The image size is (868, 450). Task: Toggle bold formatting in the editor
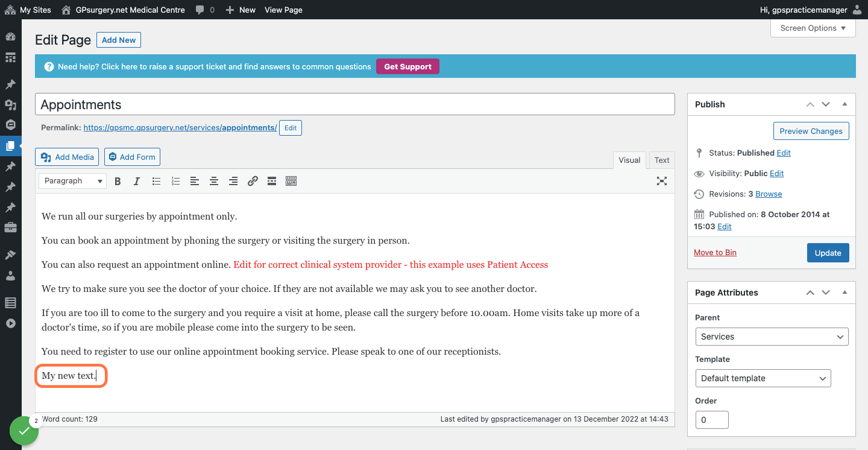click(x=118, y=181)
